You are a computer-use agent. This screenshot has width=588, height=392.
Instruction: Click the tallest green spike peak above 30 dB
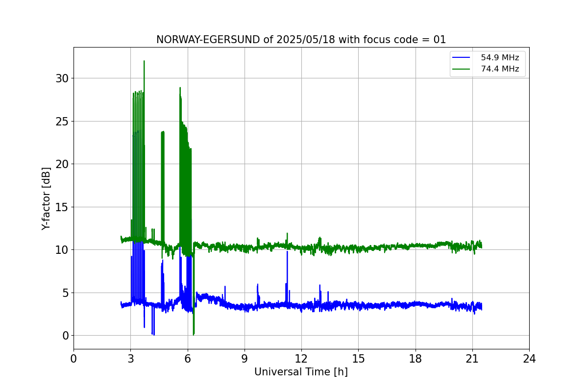tap(144, 61)
